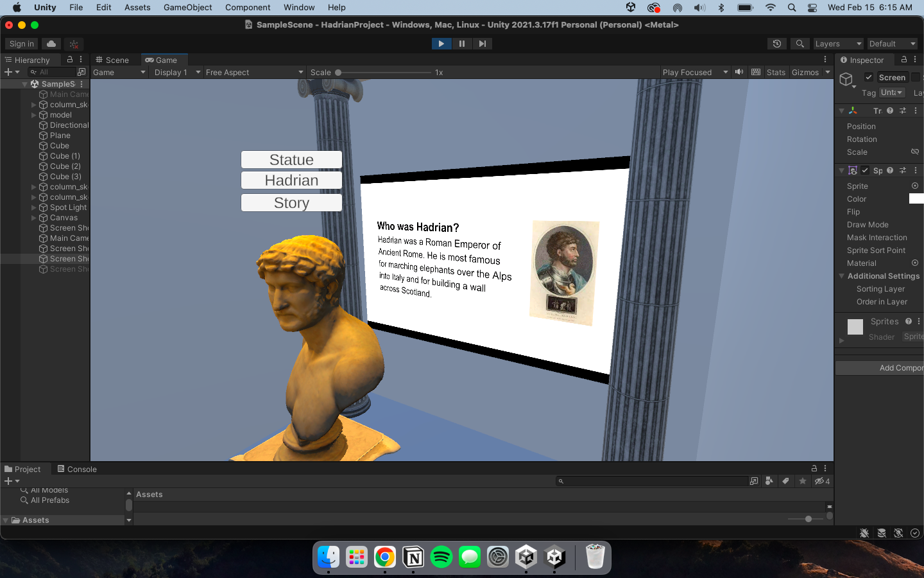Toggle the Stats overlay button
The height and width of the screenshot is (578, 924).
tap(776, 72)
